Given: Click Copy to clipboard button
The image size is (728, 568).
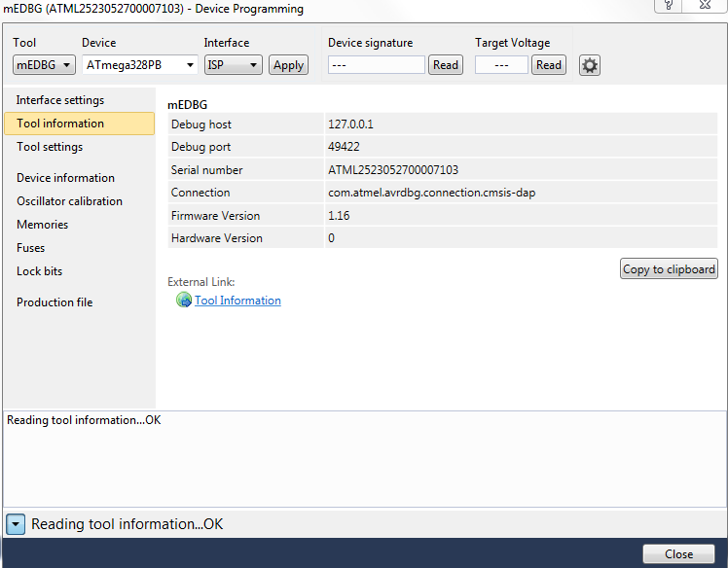Looking at the screenshot, I should pyautogui.click(x=669, y=268).
